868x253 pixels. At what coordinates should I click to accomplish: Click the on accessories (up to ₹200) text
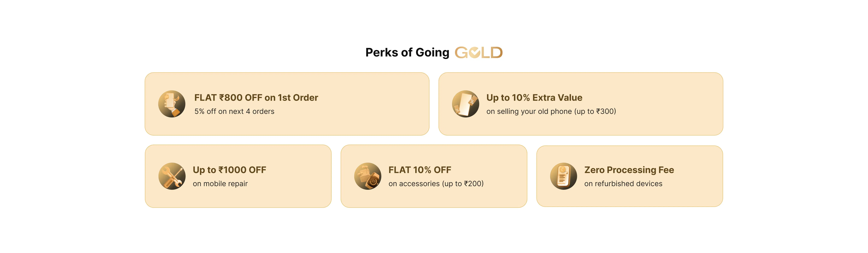(x=436, y=184)
